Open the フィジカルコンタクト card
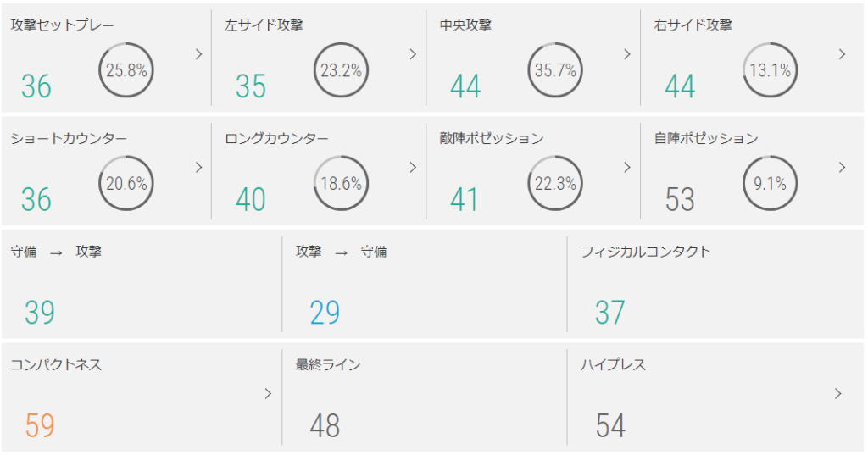The width and height of the screenshot is (868, 455). point(715,283)
